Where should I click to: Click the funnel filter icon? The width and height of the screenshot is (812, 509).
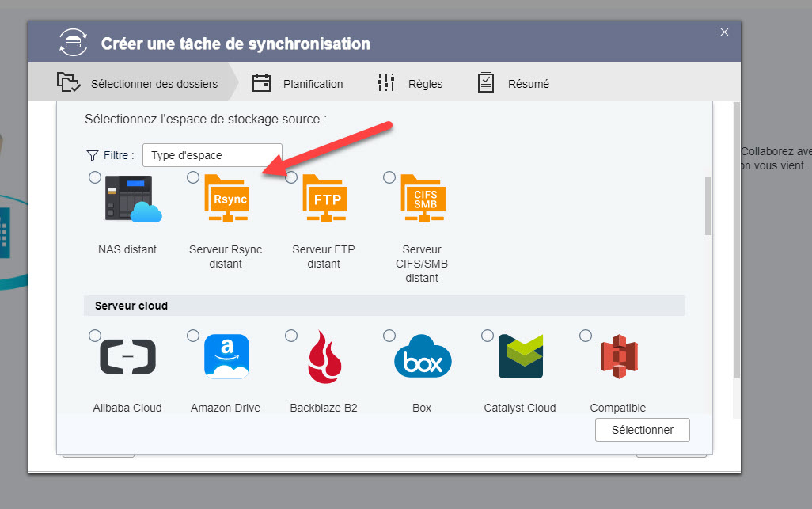92,155
